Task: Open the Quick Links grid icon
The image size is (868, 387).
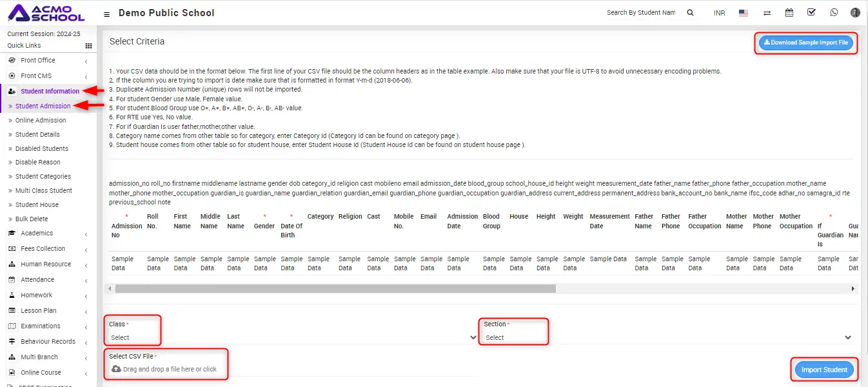Action: 89,46
